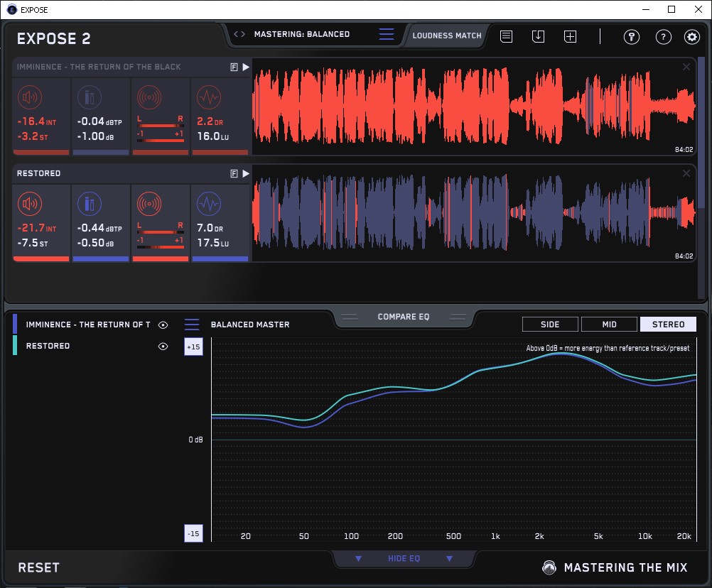
Task: Click the Balanced Master reference label
Action: click(x=250, y=325)
